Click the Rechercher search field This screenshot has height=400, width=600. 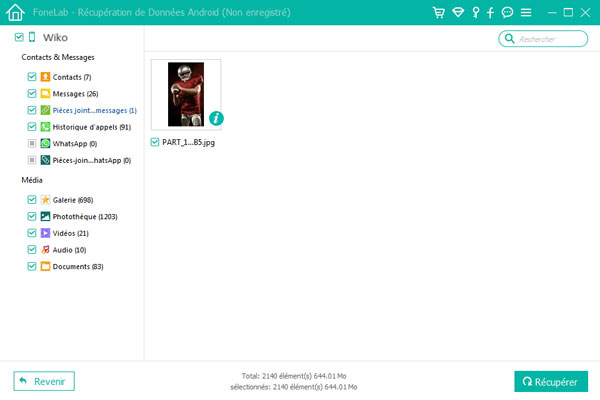(543, 39)
